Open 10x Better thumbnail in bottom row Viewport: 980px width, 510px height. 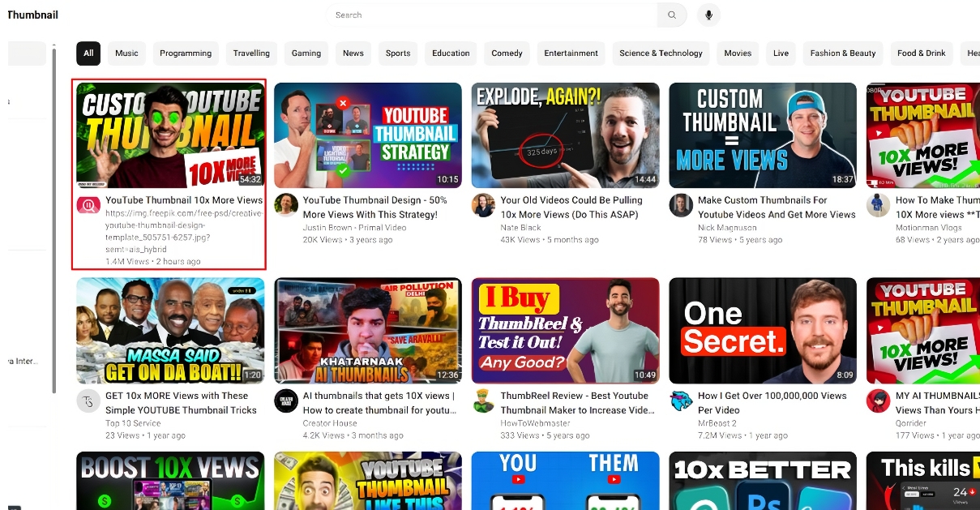click(763, 481)
